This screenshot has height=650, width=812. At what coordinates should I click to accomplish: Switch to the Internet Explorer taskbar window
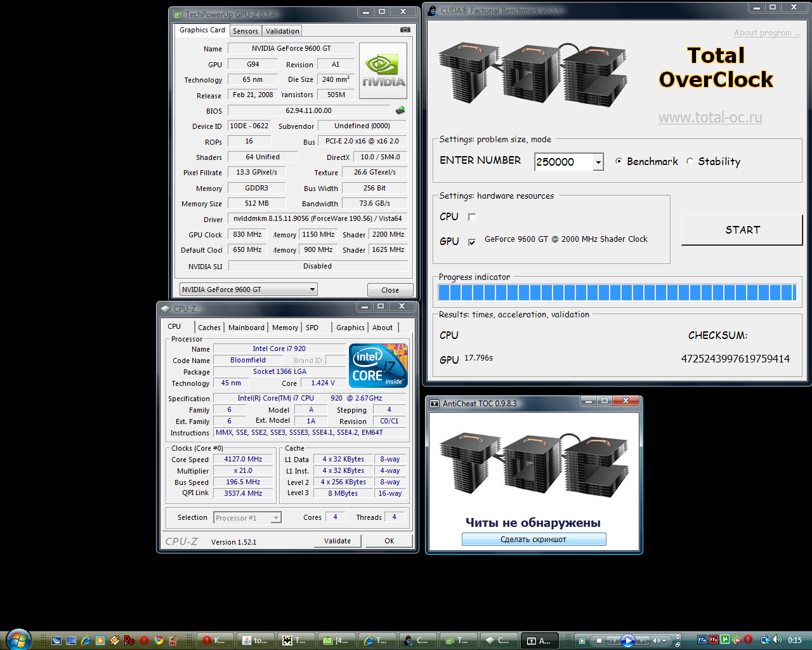pyautogui.click(x=377, y=640)
